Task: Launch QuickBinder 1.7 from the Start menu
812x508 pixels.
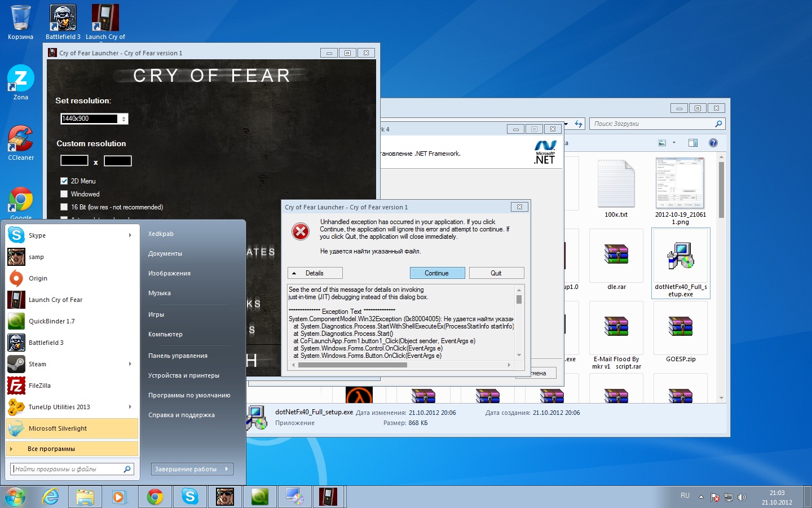Action: click(71, 321)
